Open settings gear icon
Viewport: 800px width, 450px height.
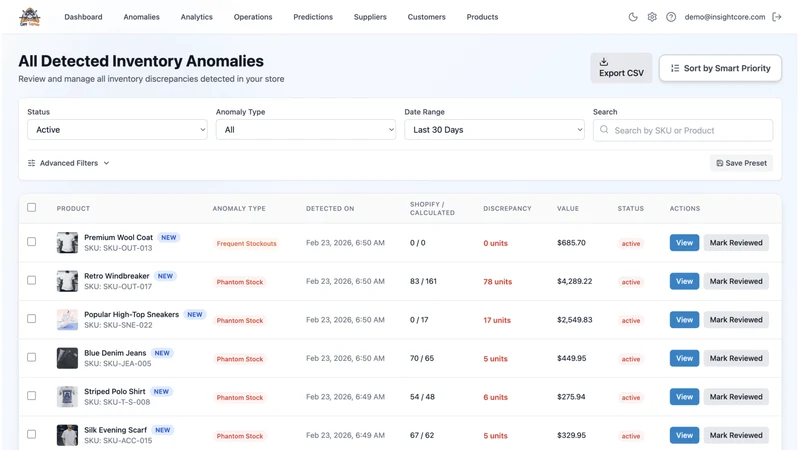coord(652,17)
